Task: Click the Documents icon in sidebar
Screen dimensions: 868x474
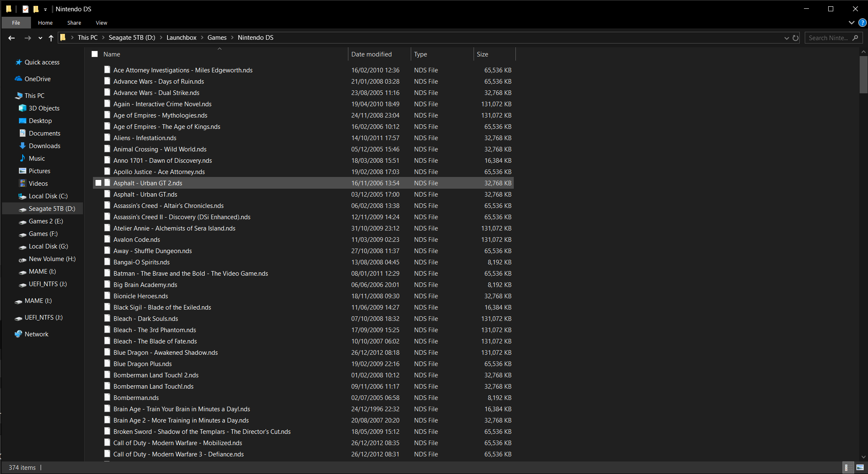Action: point(23,133)
